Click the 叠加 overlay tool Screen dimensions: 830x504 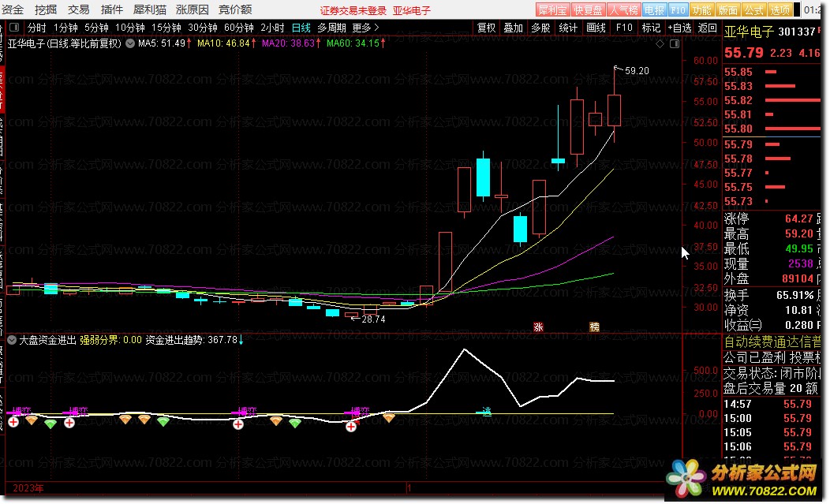point(513,28)
